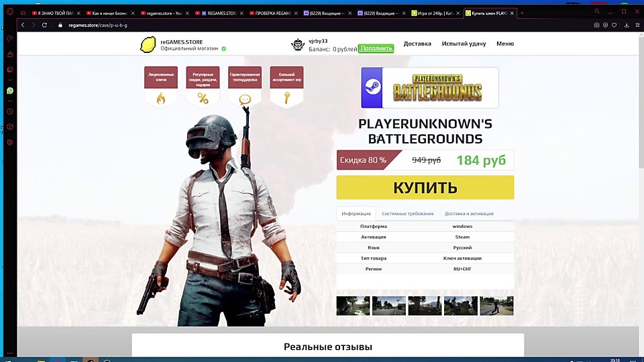This screenshot has width=644, height=362.
Task: Open GX Control speedometer icon in sidebar
Action: point(10,39)
